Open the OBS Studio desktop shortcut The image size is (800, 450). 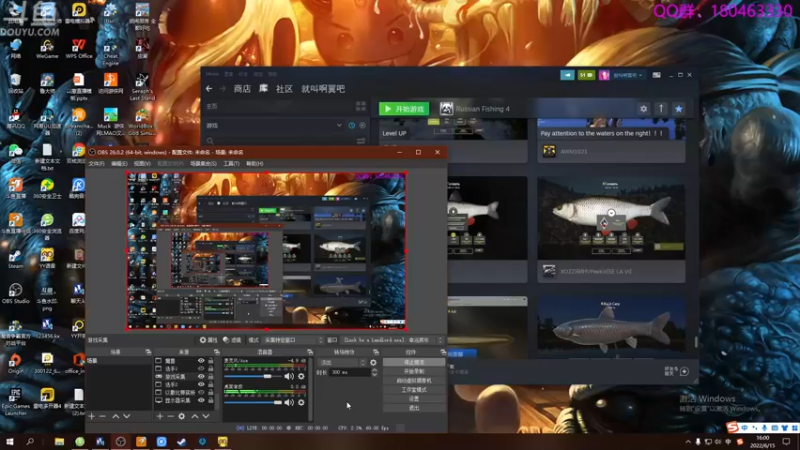click(x=15, y=294)
